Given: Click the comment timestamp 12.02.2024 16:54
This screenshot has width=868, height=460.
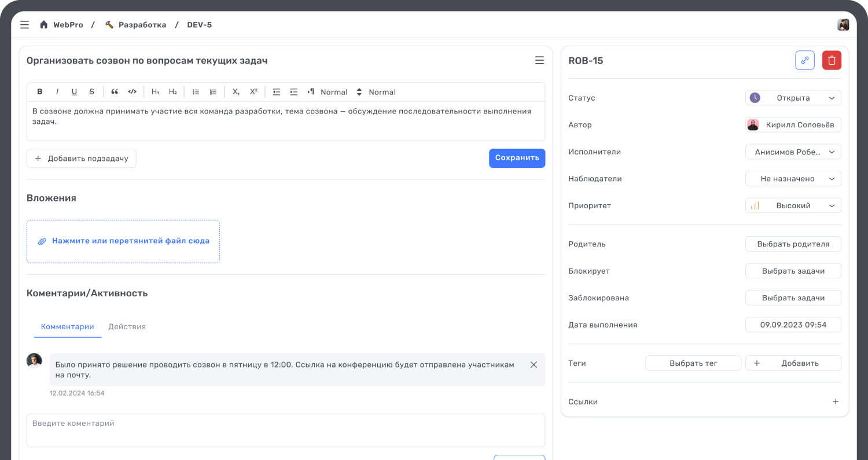Looking at the screenshot, I should point(77,393).
